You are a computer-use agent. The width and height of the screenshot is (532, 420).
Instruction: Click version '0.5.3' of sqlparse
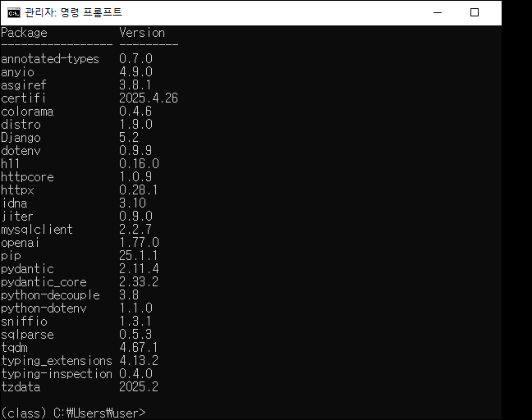coord(135,335)
